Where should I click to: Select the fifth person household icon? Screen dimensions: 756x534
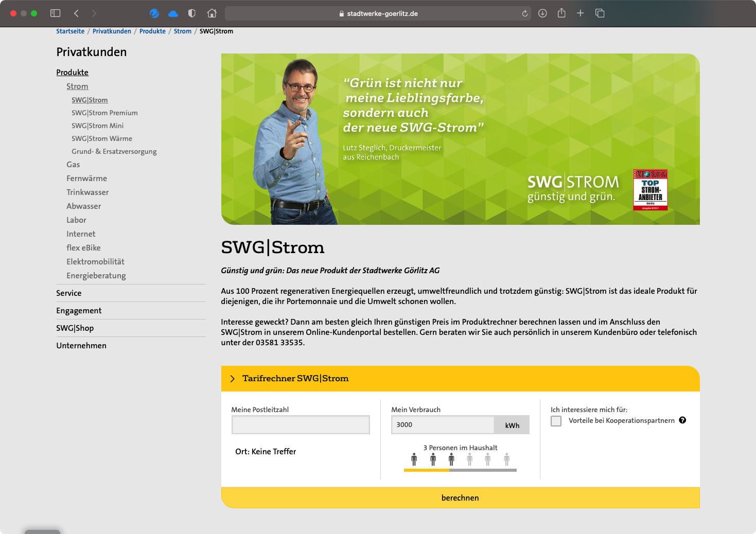(x=488, y=459)
